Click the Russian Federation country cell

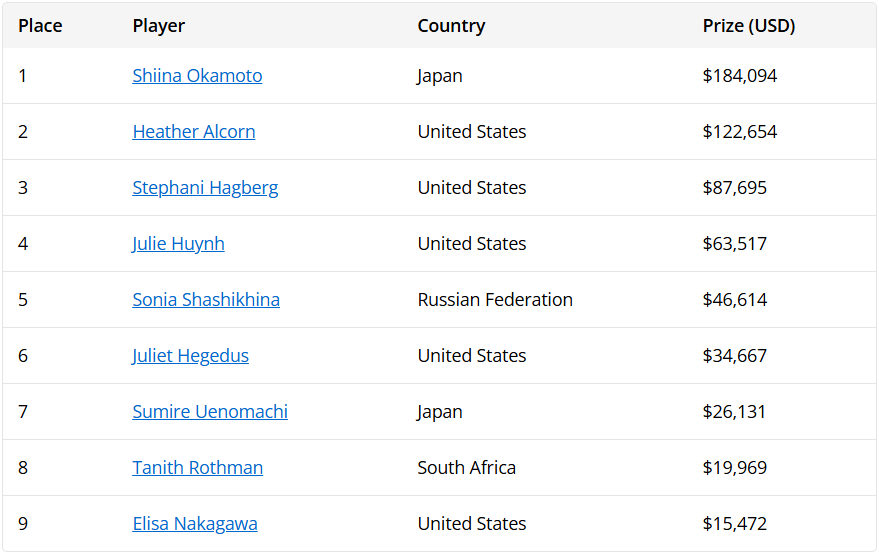point(495,299)
